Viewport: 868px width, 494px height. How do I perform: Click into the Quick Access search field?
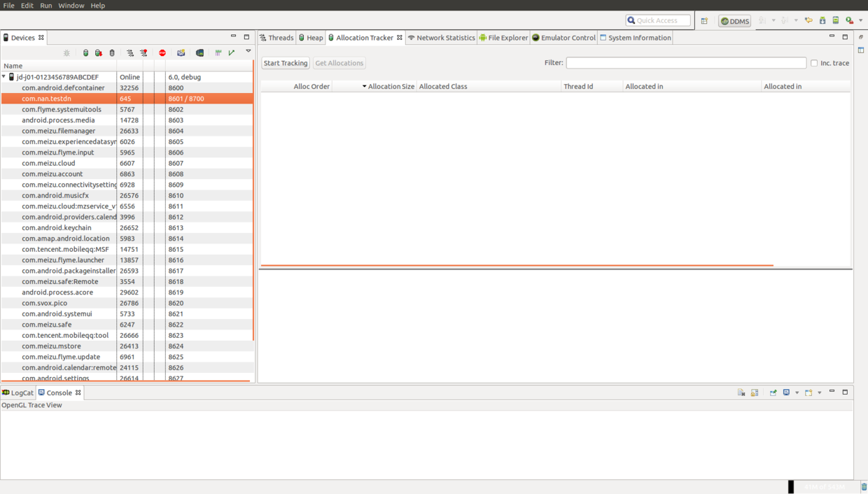658,20
